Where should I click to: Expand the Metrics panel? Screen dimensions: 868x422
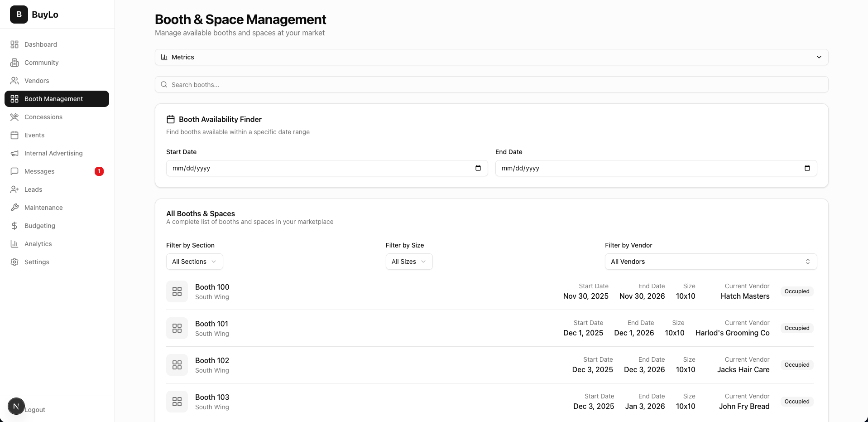[x=491, y=57]
